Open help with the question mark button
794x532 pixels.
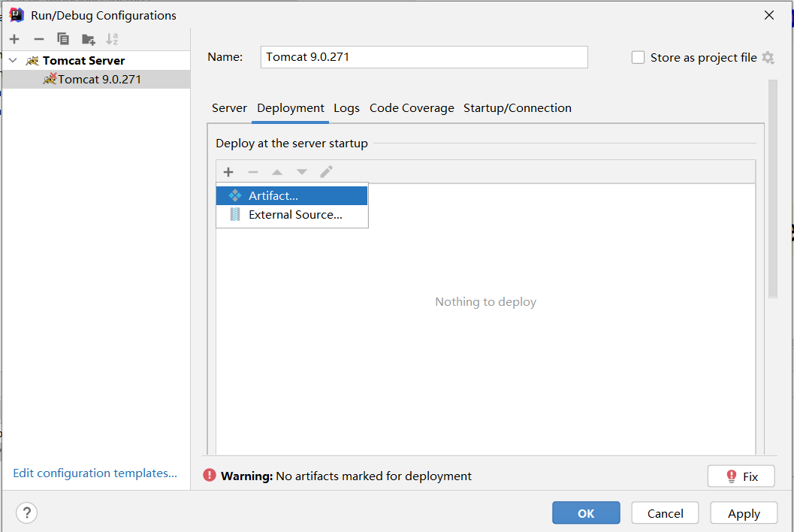pos(27,512)
